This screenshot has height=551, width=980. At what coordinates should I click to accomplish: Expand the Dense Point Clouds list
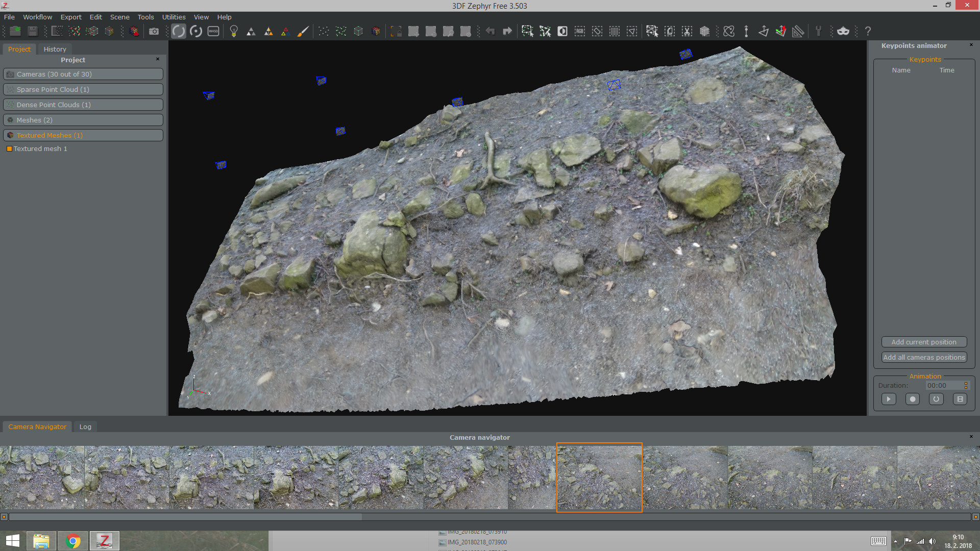83,105
